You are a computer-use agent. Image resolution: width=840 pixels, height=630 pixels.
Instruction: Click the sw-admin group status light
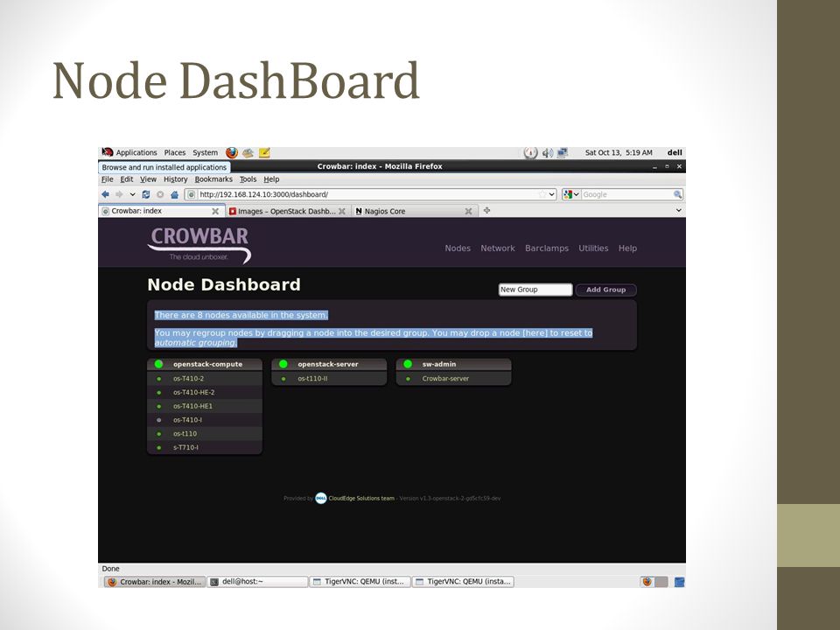point(408,364)
